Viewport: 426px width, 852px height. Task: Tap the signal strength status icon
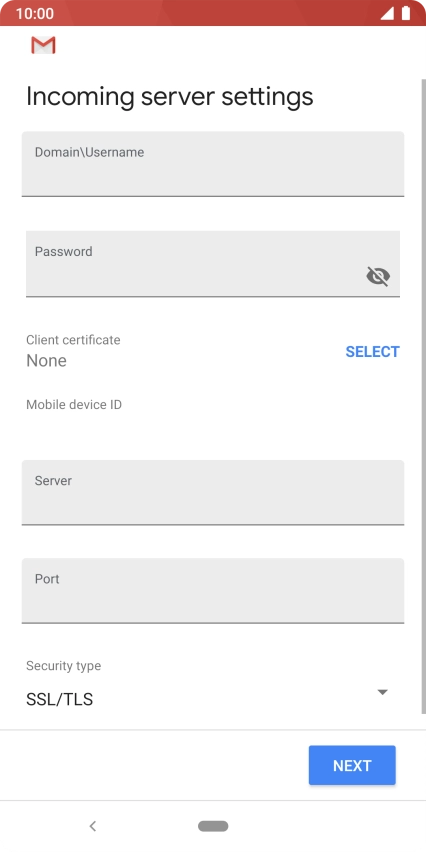(x=386, y=13)
